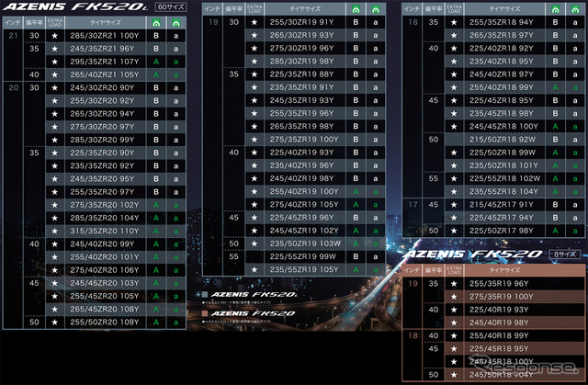The width and height of the screenshot is (588, 385).
Task: Click the 8サイズ badge
Action: coord(565,255)
